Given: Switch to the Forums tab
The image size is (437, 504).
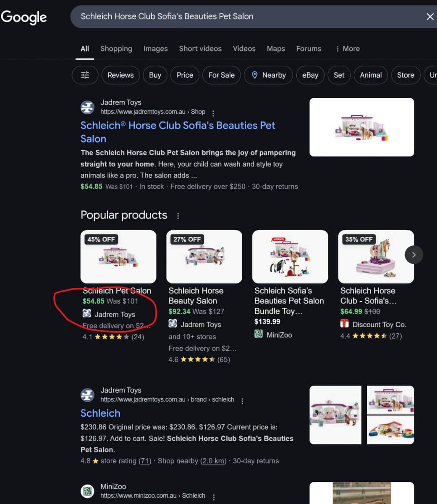Looking at the screenshot, I should click(309, 49).
